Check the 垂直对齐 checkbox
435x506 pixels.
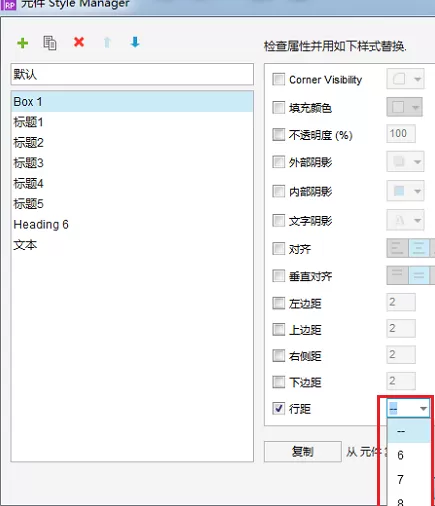(278, 276)
